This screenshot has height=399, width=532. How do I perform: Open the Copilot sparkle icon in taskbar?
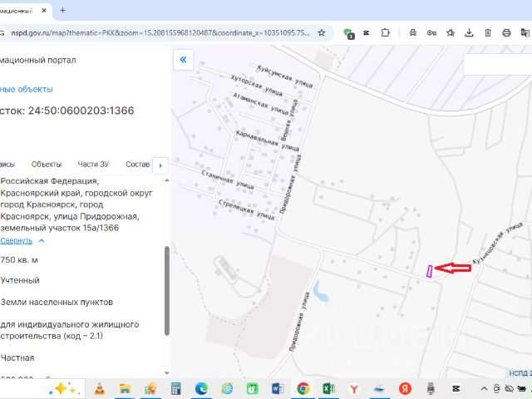point(63,388)
